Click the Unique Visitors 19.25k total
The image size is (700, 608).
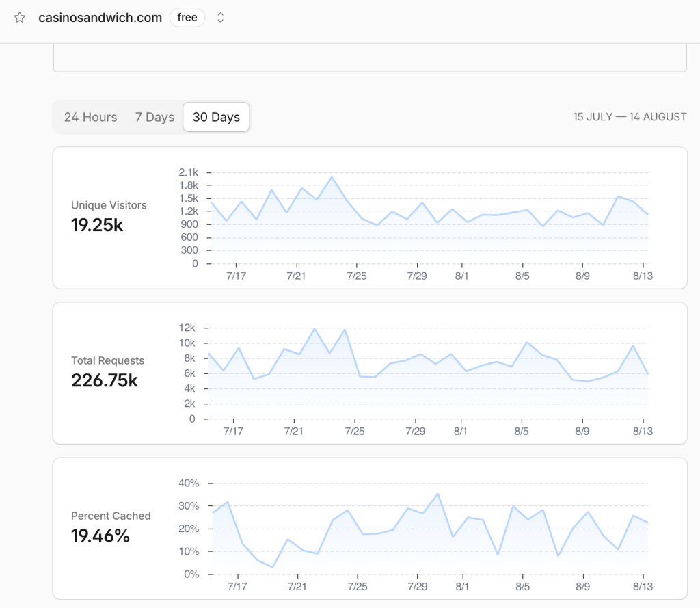(97, 225)
